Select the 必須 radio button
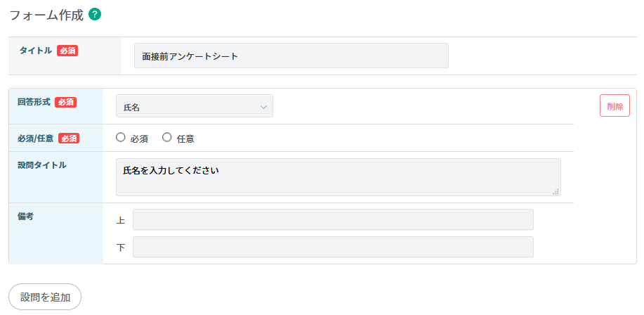This screenshot has width=644, height=315. [x=121, y=138]
